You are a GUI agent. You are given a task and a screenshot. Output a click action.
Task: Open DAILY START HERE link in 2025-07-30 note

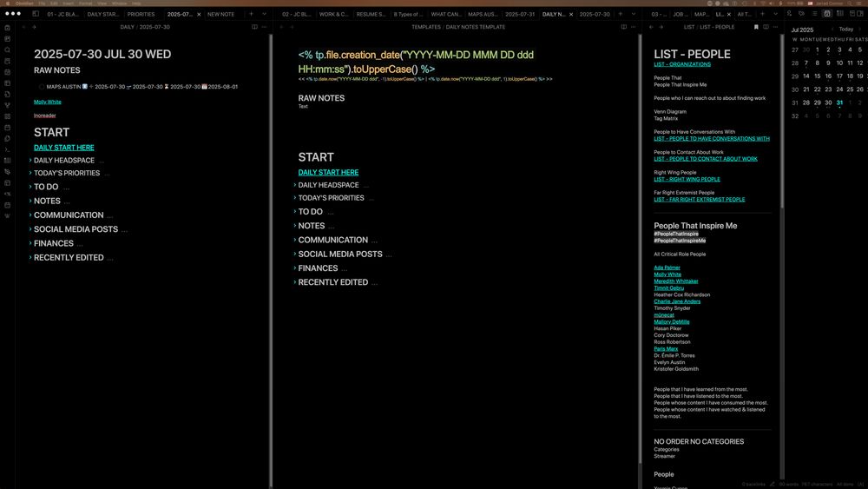[x=63, y=148]
